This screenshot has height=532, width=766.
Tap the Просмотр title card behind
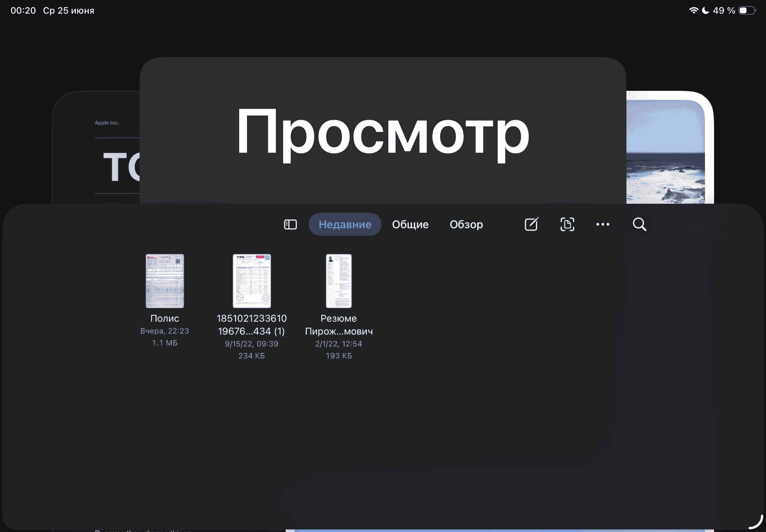click(383, 130)
